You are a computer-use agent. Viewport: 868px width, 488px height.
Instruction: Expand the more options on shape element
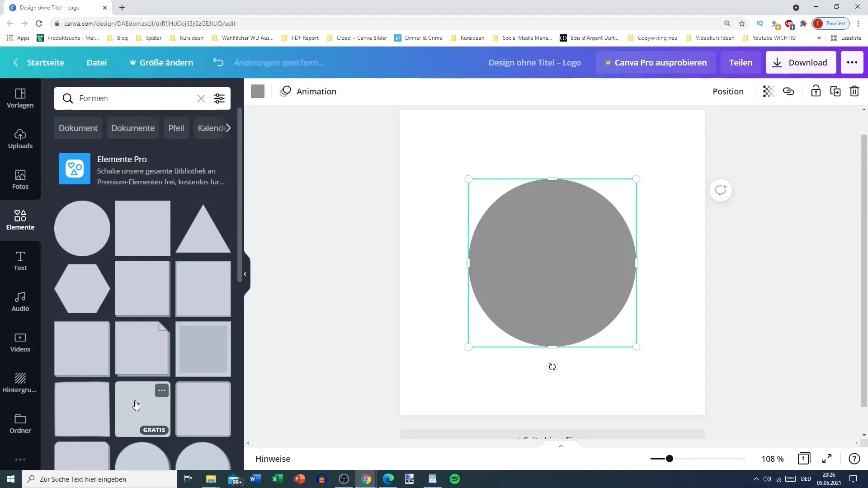click(161, 390)
